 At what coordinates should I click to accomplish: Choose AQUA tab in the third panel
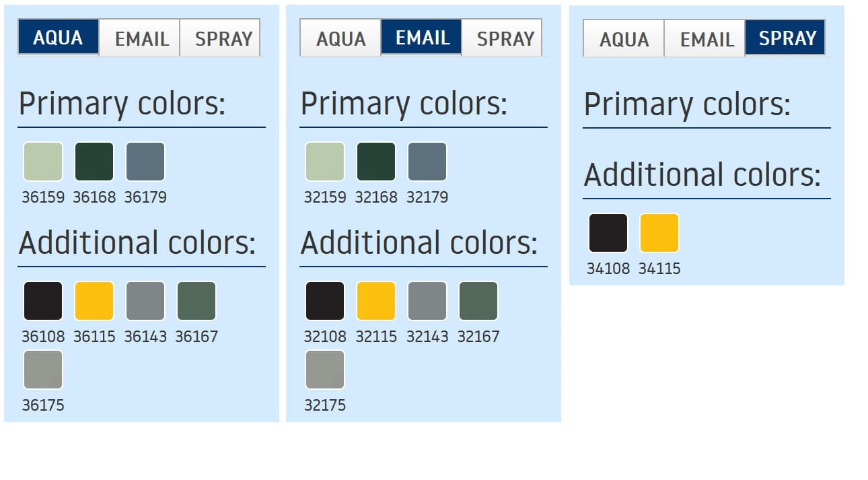coord(624,39)
